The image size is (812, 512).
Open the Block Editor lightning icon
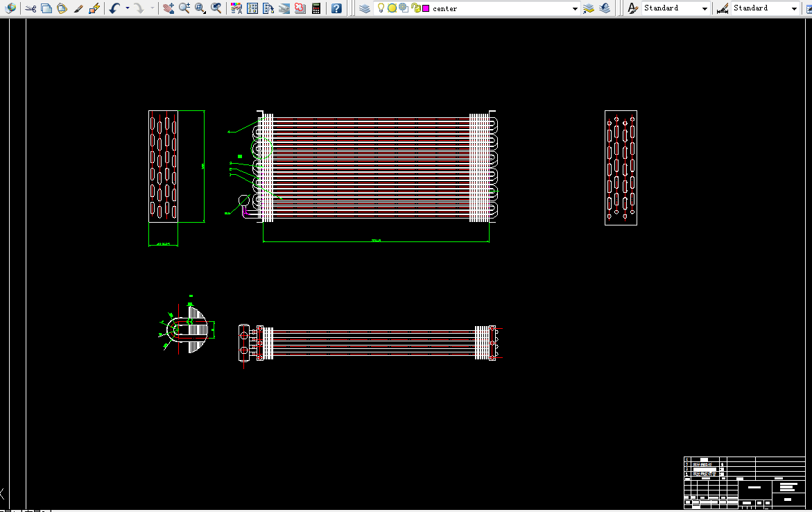tap(94, 8)
